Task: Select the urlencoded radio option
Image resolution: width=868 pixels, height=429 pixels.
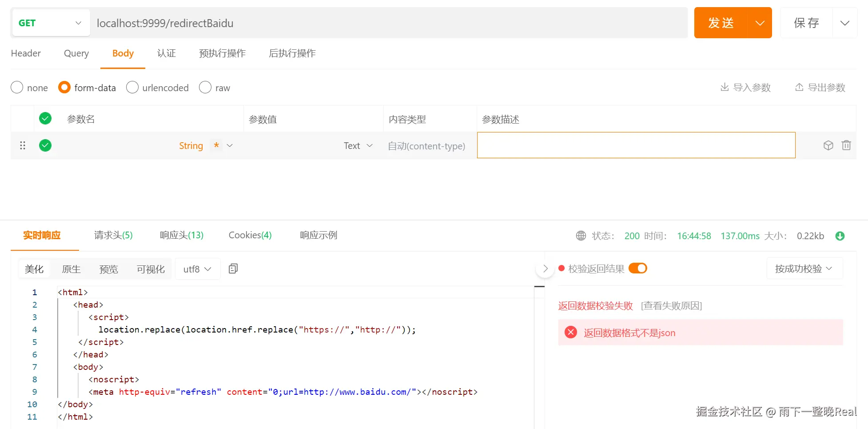Action: [x=132, y=88]
